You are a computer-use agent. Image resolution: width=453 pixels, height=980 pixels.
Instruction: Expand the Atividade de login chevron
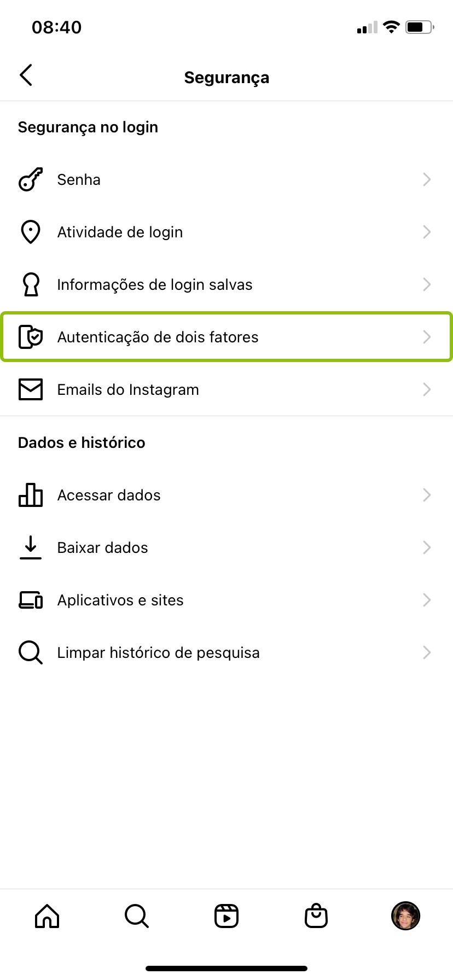click(427, 232)
